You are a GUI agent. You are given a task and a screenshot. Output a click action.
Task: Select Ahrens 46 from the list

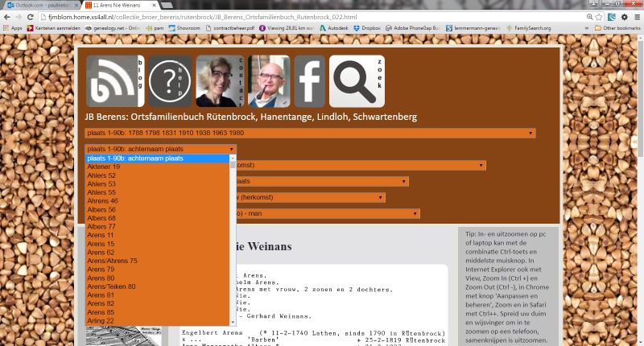(x=157, y=200)
